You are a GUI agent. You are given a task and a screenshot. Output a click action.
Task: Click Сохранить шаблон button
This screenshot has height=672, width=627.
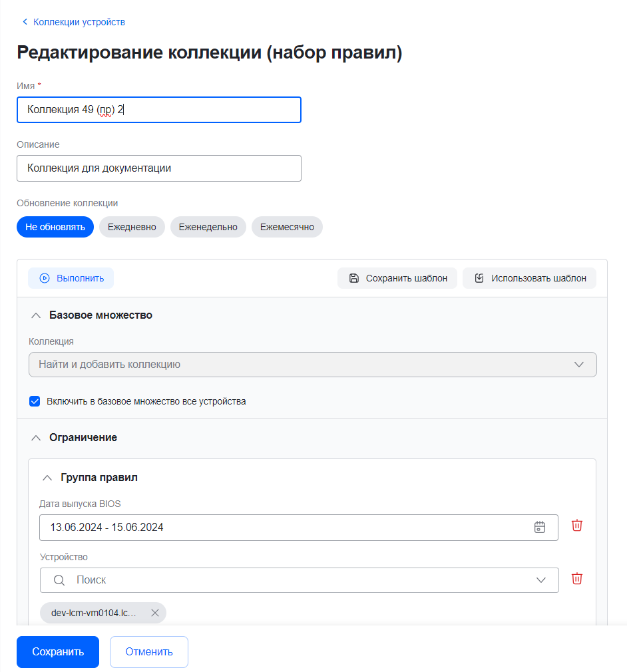click(397, 278)
